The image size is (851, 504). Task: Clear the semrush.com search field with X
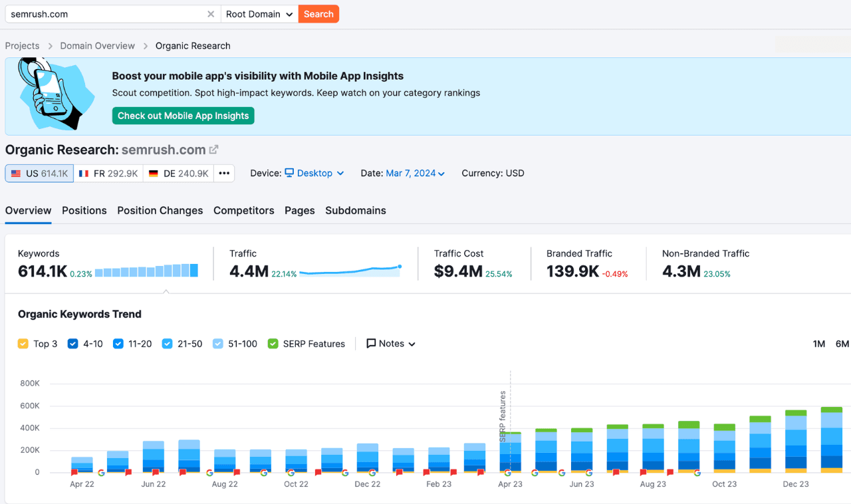click(x=211, y=14)
